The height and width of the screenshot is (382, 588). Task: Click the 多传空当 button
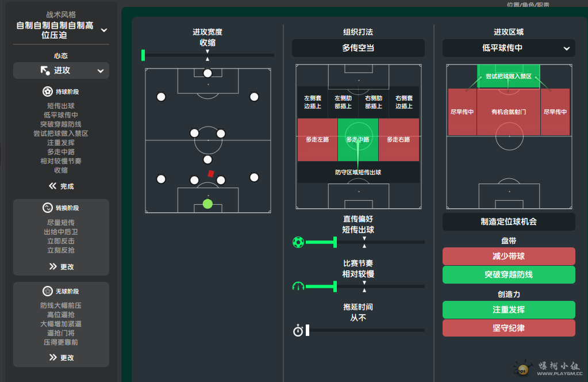click(x=358, y=48)
